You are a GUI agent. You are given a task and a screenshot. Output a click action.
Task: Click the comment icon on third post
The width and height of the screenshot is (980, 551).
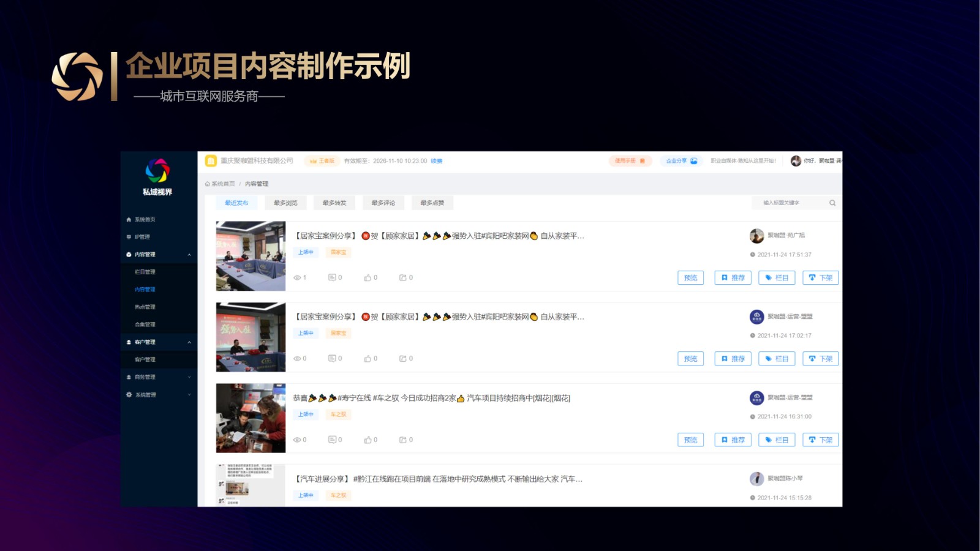pyautogui.click(x=332, y=440)
